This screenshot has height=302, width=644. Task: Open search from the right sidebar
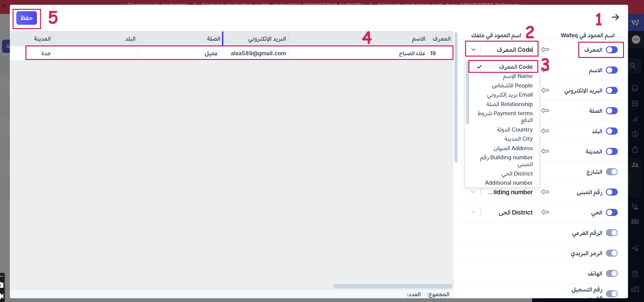point(633,66)
